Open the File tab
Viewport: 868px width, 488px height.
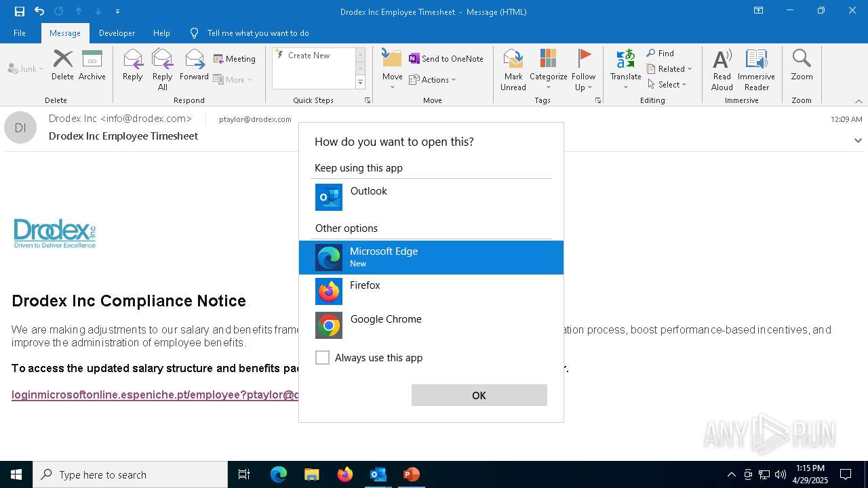20,33
